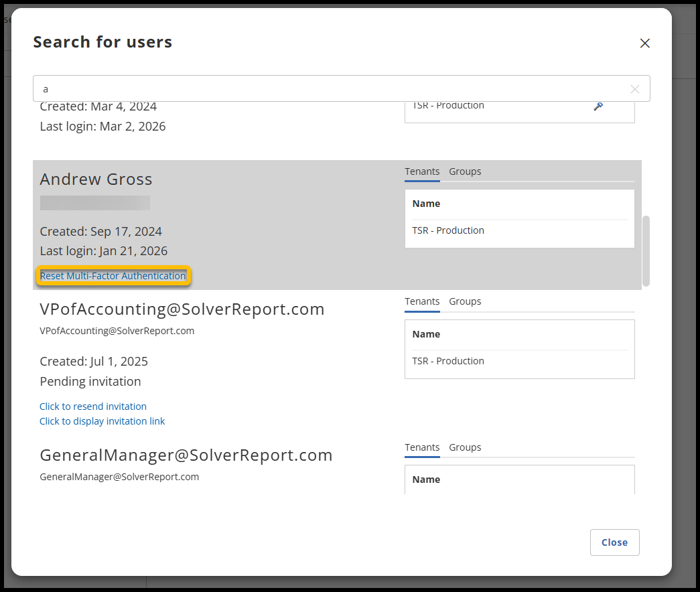Click Reset Multi-Factor Authentication link
Screen dimensions: 700x592
113,276
